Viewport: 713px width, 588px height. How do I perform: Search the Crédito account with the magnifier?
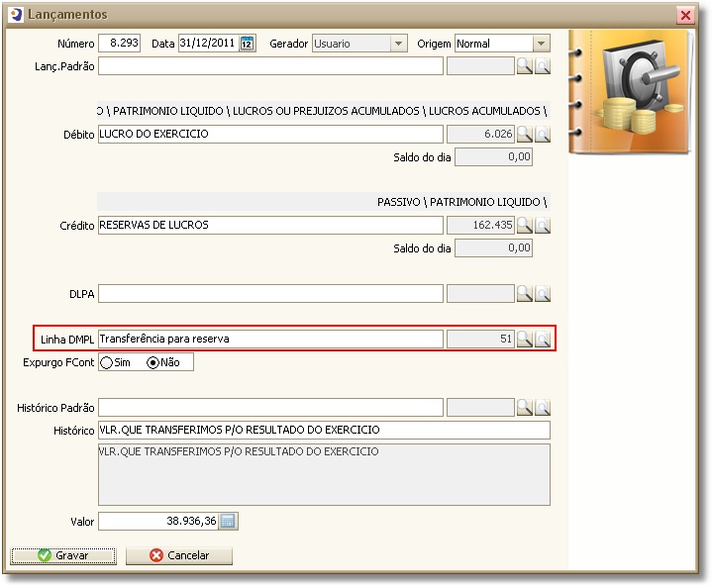tap(524, 225)
